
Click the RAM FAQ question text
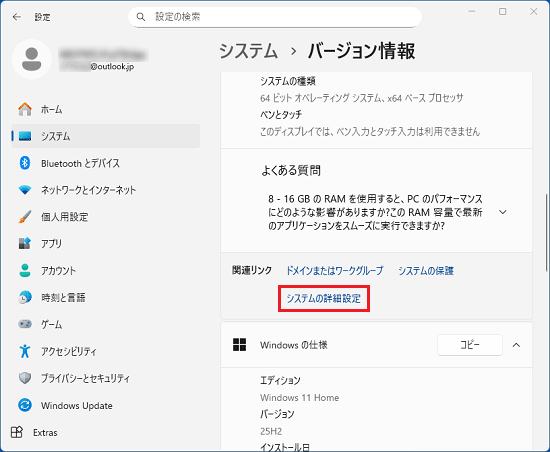375,212
